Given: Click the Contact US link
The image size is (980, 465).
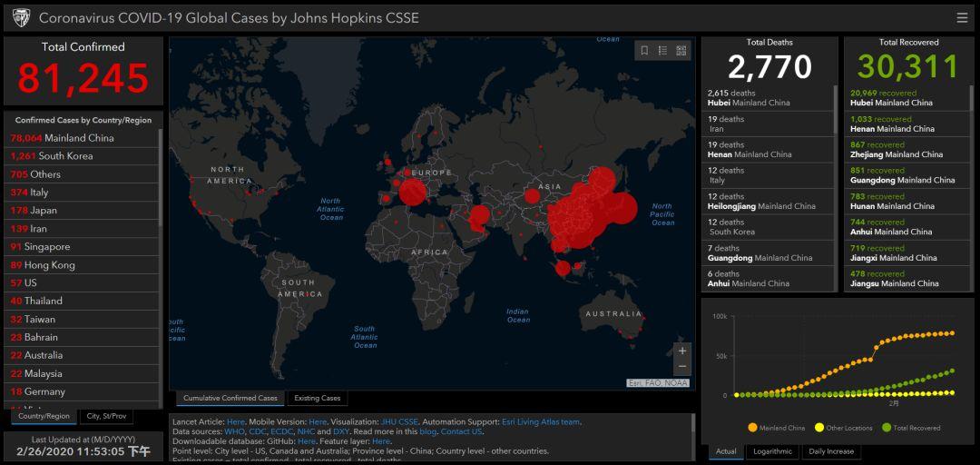Looking at the screenshot, I should [461, 431].
